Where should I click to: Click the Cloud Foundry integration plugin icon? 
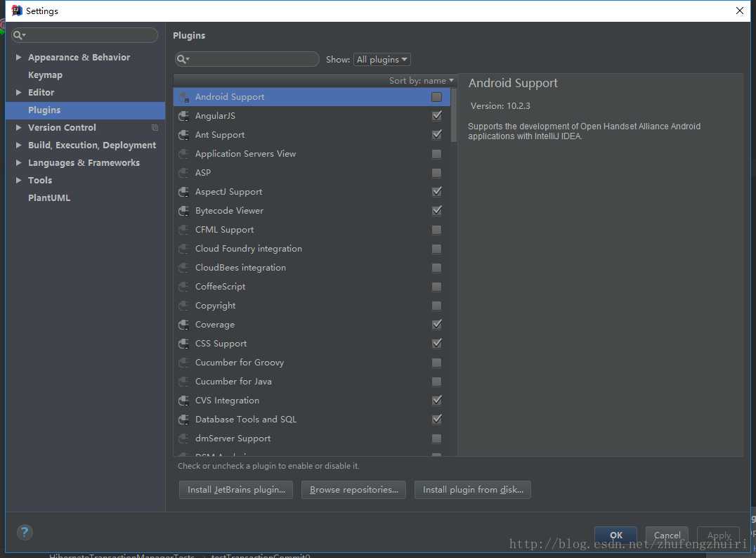pos(183,249)
